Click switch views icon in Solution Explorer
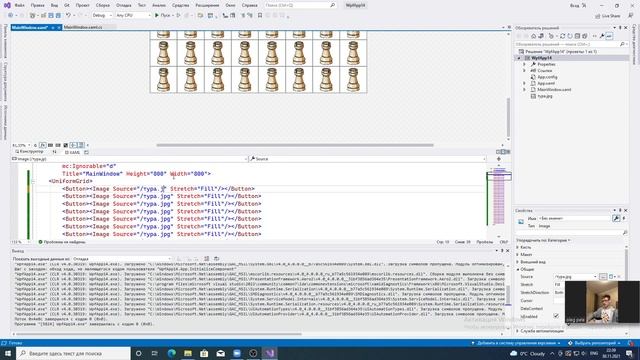This screenshot has height=360, width=640. [541, 36]
